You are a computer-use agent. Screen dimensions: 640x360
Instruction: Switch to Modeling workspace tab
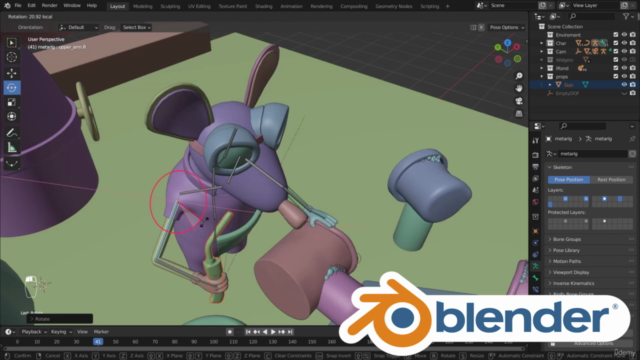coord(143,6)
